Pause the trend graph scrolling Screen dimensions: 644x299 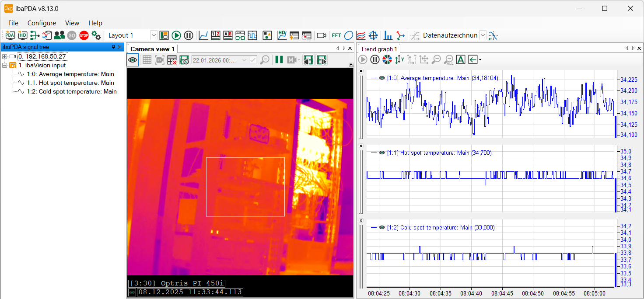coord(375,60)
